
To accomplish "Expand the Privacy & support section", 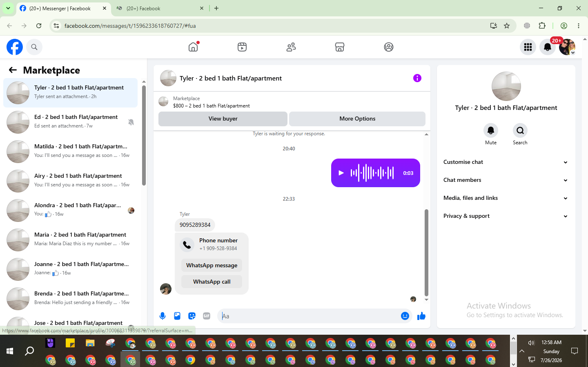I will 506,216.
